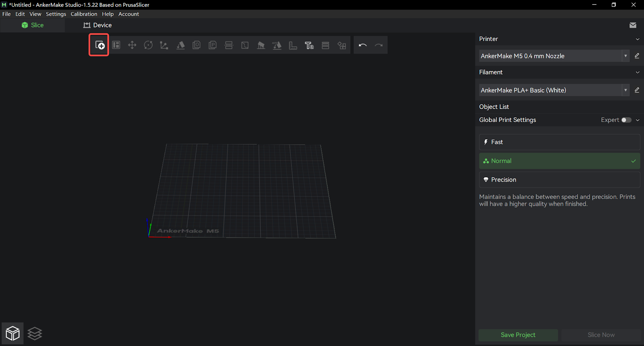Image resolution: width=644 pixels, height=346 pixels.
Task: Click the Arrange layout toolbar icon
Action: [116, 45]
